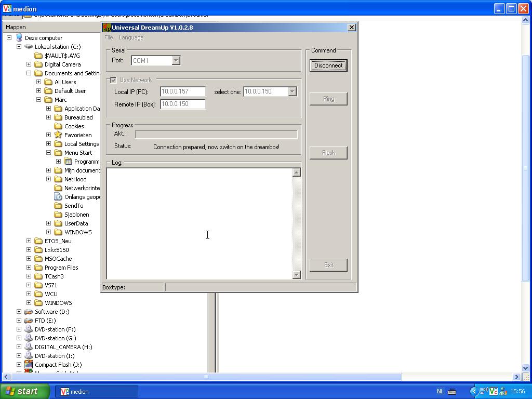
Task: Select the Compact Flash (J:) icon
Action: tap(29, 364)
